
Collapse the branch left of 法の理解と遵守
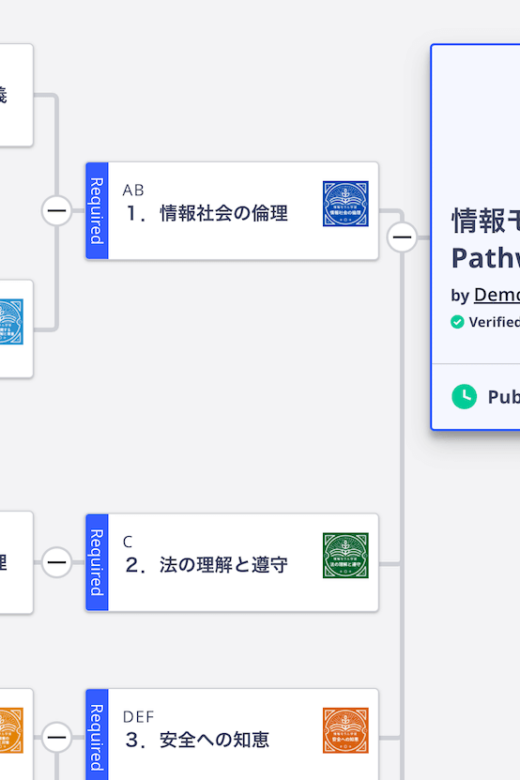point(57,563)
